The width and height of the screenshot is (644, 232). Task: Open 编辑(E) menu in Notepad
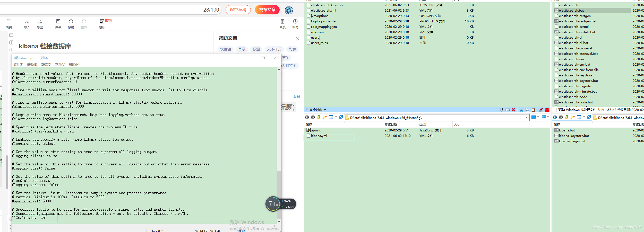pos(32,65)
